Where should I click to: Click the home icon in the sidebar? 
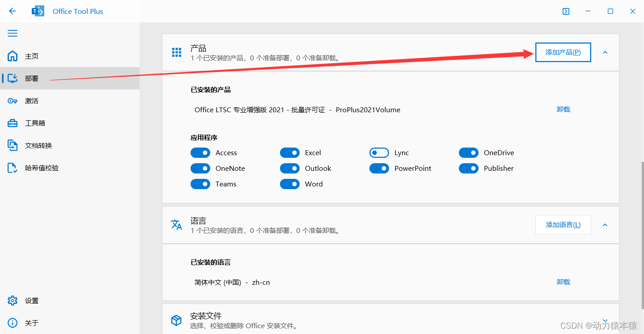(13, 56)
